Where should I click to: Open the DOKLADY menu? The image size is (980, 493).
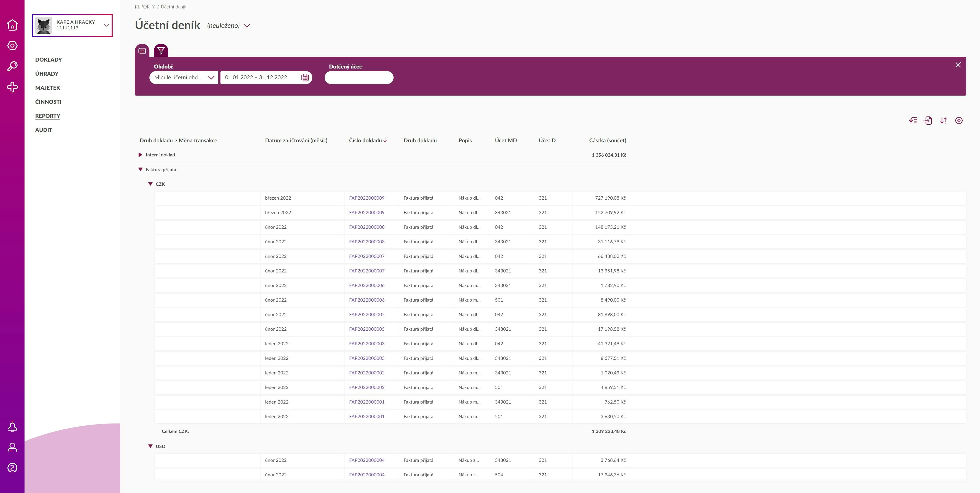(48, 60)
